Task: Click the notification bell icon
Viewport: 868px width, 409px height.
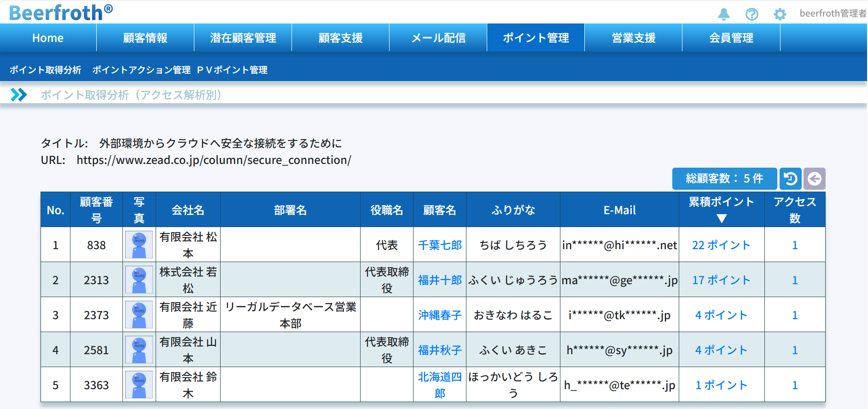Action: pos(723,14)
